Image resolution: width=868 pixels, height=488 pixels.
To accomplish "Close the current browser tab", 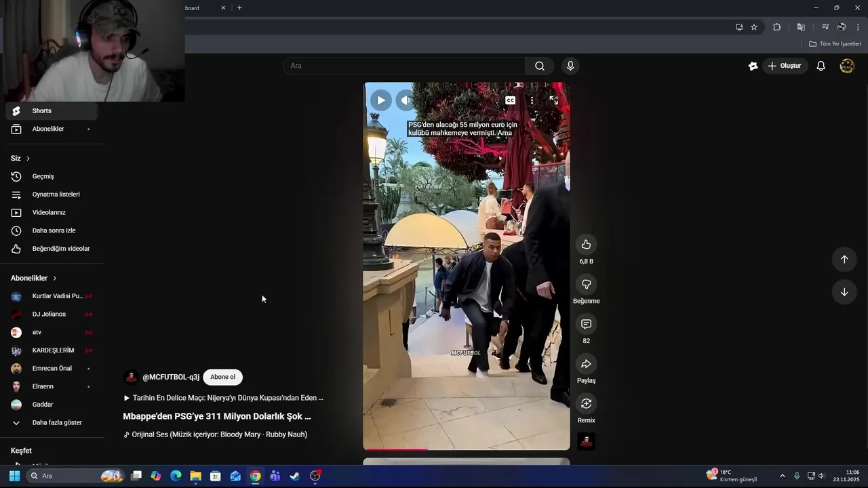I will (223, 7).
